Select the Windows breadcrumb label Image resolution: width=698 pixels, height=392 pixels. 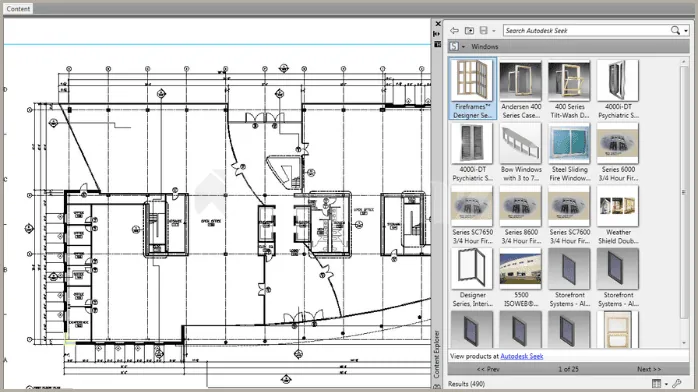pyautogui.click(x=485, y=46)
